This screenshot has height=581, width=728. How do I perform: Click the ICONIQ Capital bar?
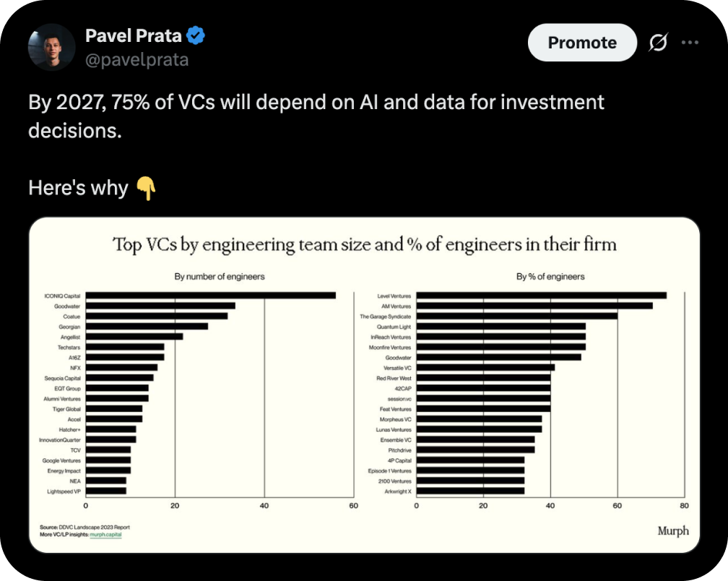click(211, 296)
